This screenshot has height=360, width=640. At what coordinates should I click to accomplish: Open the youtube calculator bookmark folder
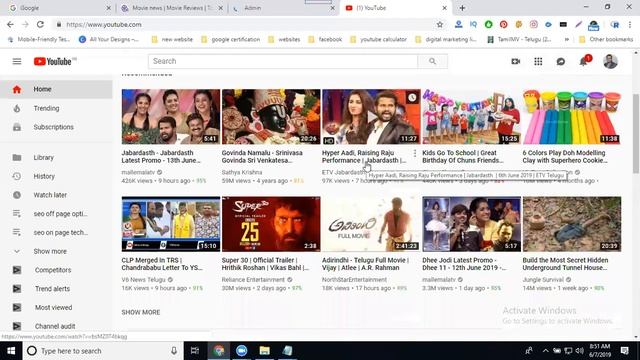378,40
